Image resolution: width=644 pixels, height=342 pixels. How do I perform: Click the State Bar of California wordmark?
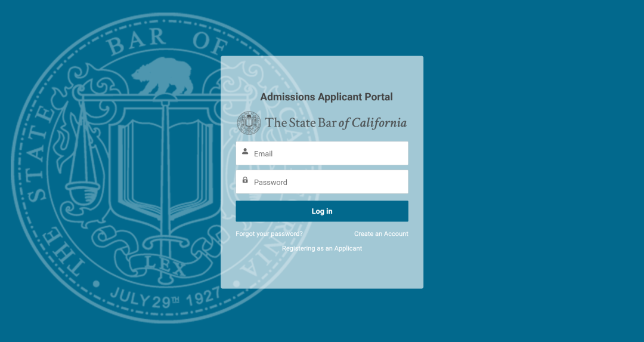[336, 123]
